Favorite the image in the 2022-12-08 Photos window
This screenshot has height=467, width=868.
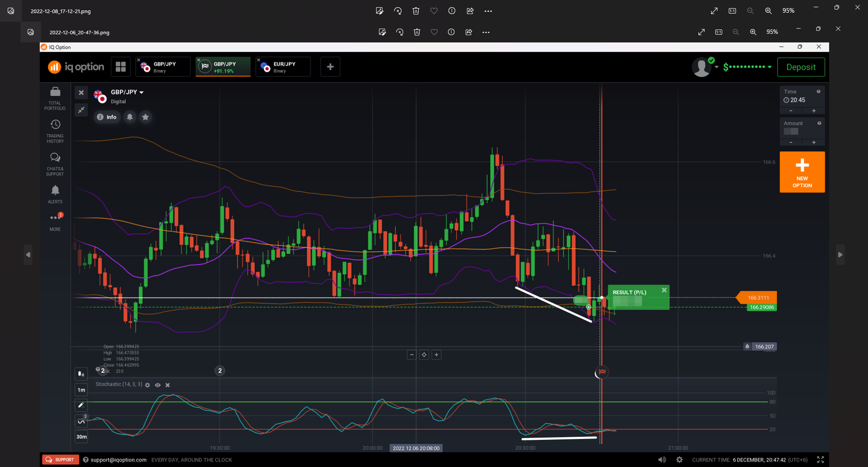434,11
